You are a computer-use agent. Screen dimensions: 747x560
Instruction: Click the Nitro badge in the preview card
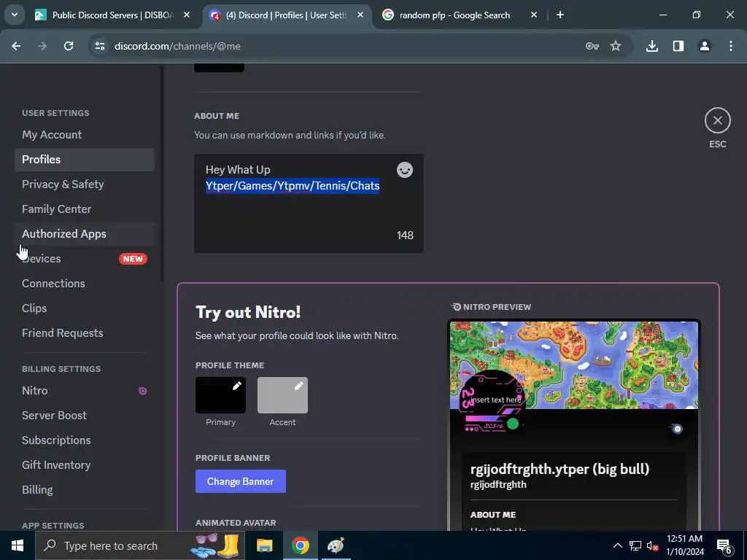click(677, 429)
